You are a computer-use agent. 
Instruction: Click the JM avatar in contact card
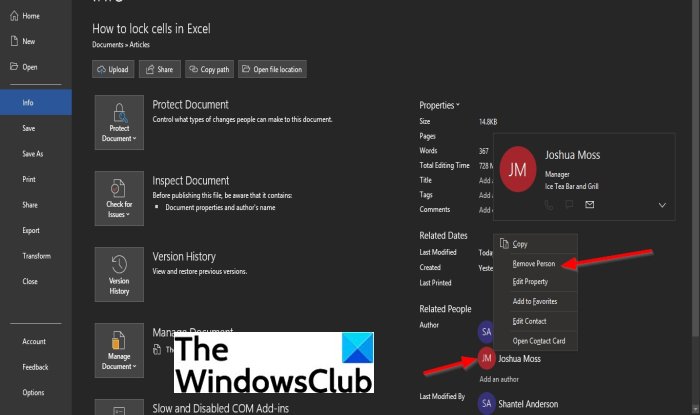click(517, 169)
